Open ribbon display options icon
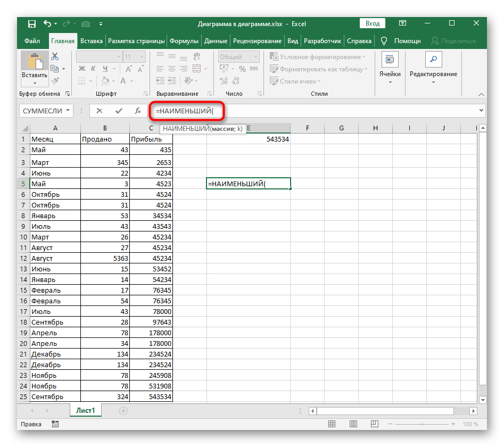This screenshot has height=447, width=504. point(402,23)
